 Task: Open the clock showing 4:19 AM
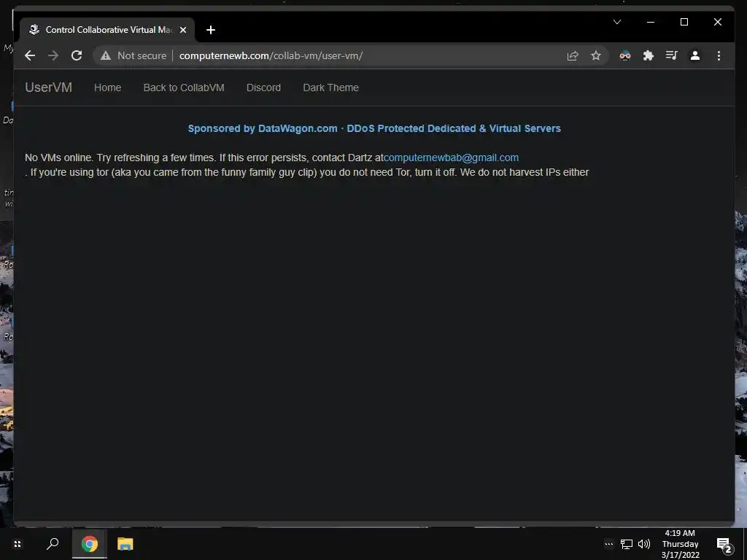click(x=680, y=544)
